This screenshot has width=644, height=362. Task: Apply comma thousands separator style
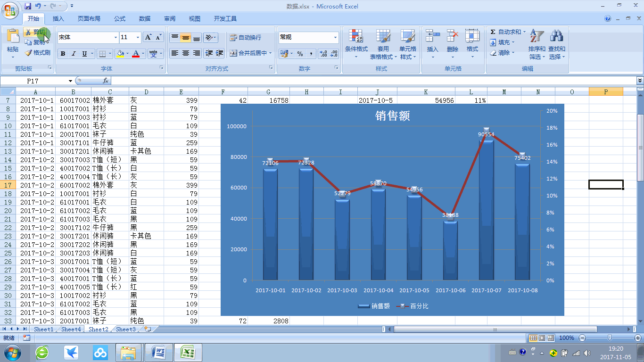point(311,54)
